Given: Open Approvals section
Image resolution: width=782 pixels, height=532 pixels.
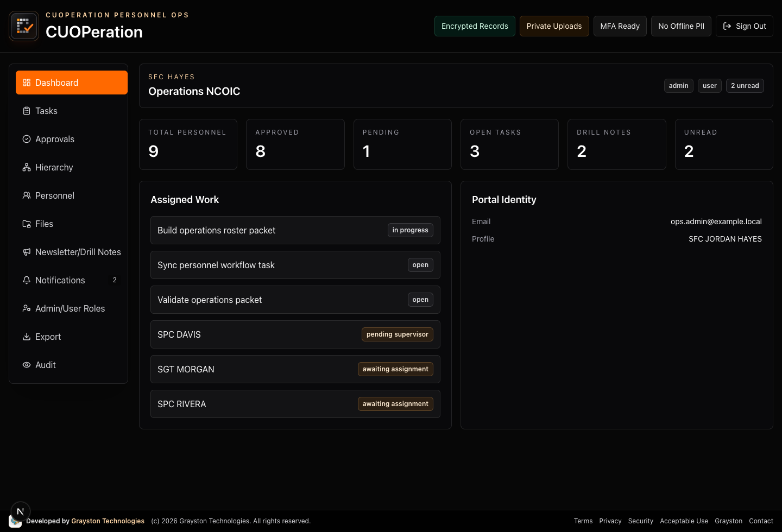Looking at the screenshot, I should click(72, 139).
